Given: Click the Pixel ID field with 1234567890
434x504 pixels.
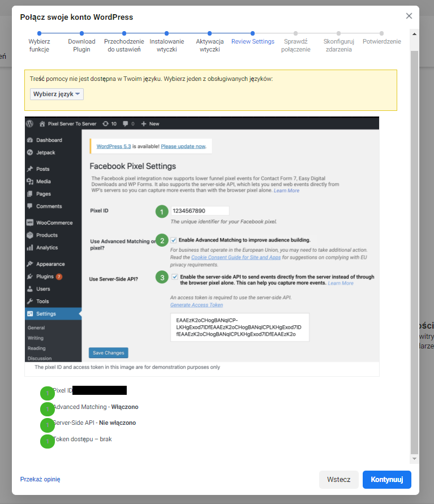Looking at the screenshot, I should 200,211.
